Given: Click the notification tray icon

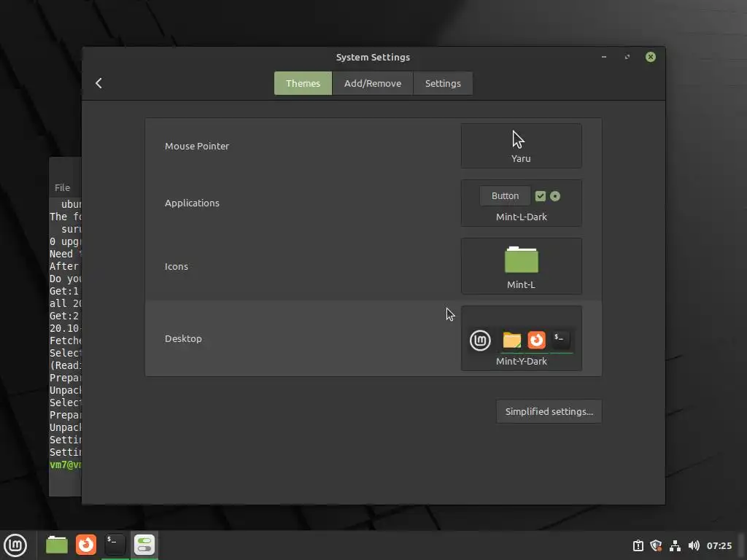Looking at the screenshot, I should [x=638, y=545].
